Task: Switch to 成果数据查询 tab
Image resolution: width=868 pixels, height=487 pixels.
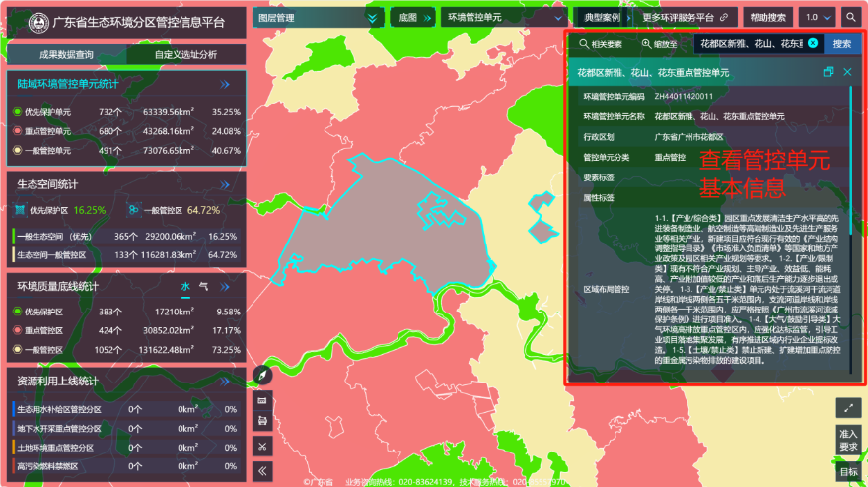Action: point(66,55)
